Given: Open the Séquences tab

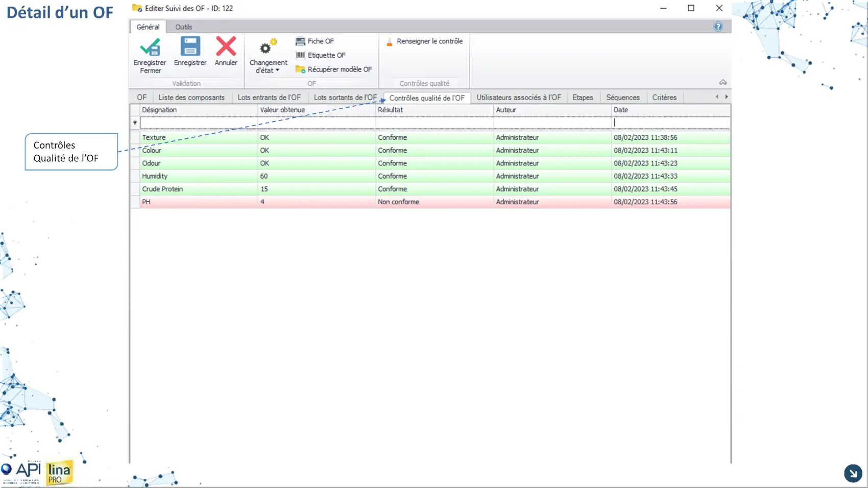Looking at the screenshot, I should pyautogui.click(x=623, y=97).
